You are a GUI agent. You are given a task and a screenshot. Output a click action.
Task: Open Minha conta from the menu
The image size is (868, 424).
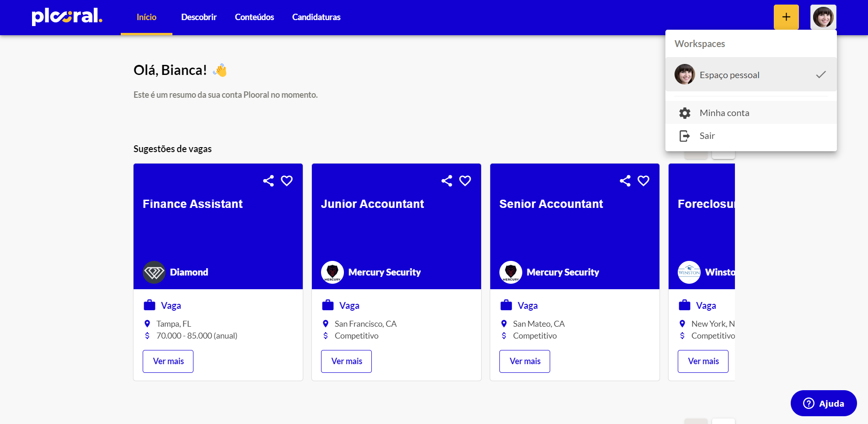751,113
